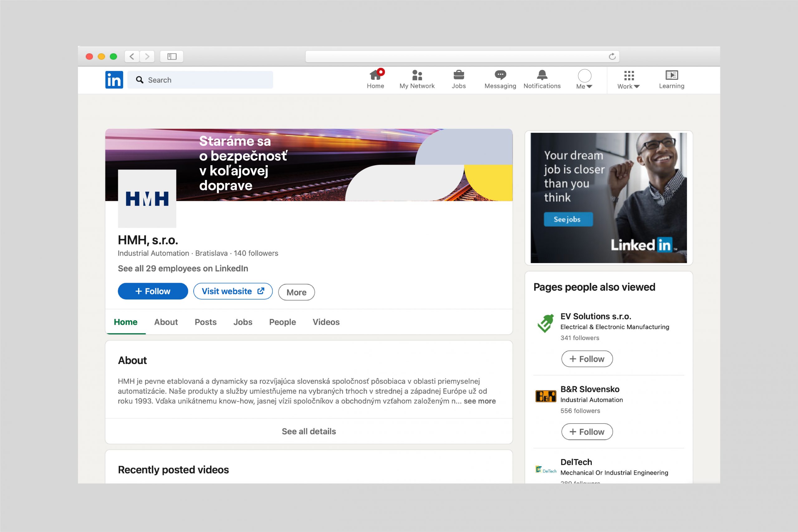Click the Visit website button
The width and height of the screenshot is (798, 532).
[233, 291]
